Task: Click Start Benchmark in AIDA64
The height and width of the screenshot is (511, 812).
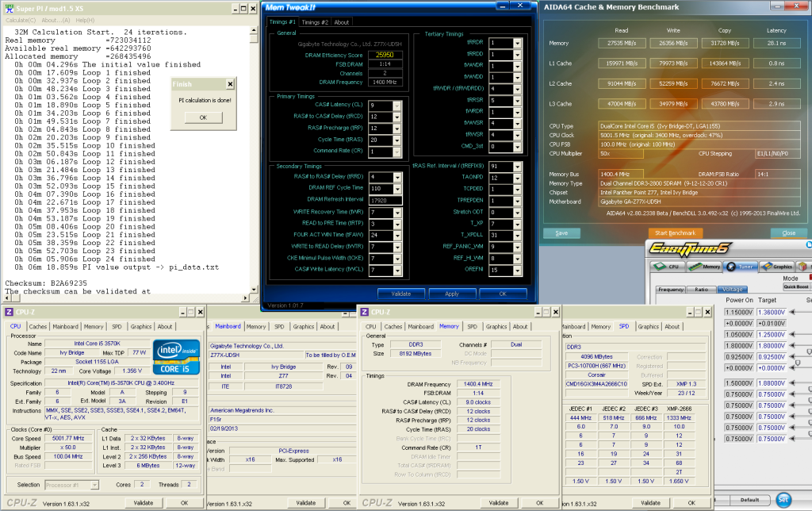Action: [676, 232]
